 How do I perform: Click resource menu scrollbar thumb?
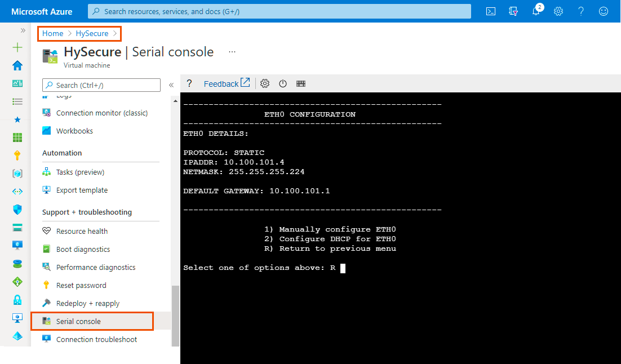point(175,316)
